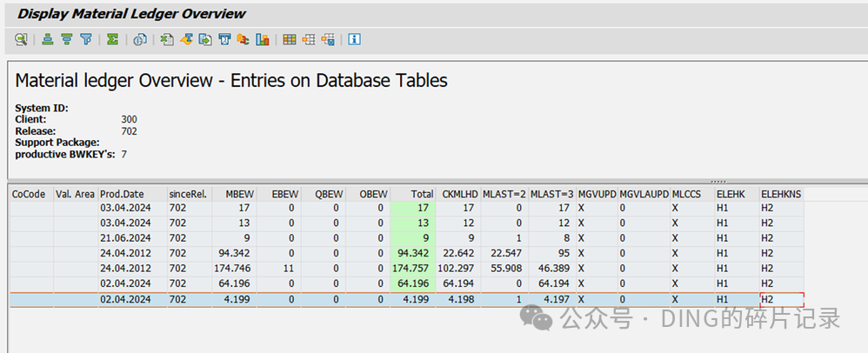Select the EBEW column header
Screen dimensions: 868x353
click(x=279, y=194)
